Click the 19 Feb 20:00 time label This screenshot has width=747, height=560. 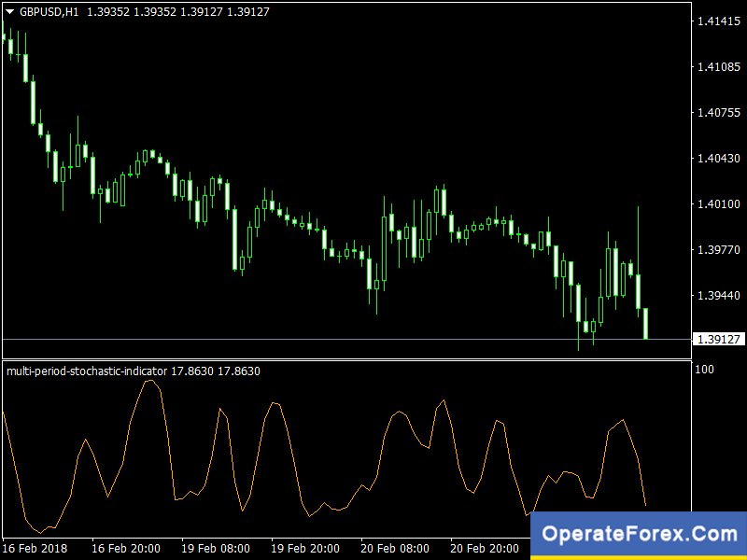point(305,548)
